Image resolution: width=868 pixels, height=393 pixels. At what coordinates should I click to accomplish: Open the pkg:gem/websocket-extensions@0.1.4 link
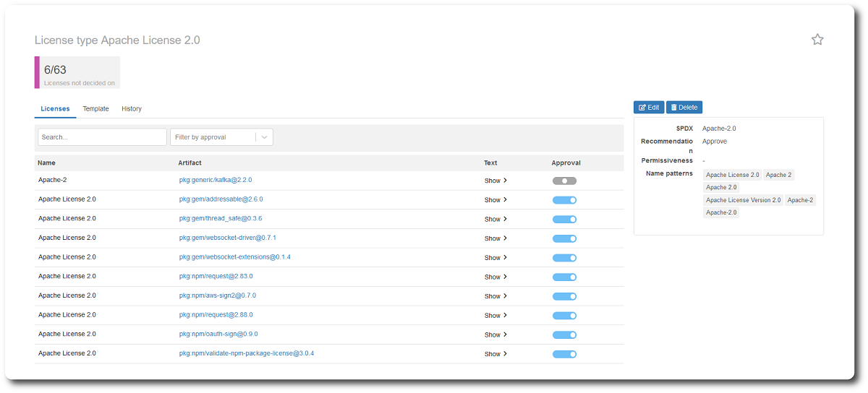pos(234,257)
